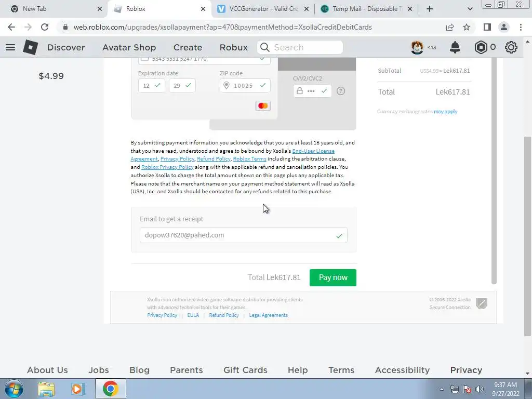Viewport: 532px width, 399px height.
Task: Click the Xsolla secure connection shield
Action: 482,303
